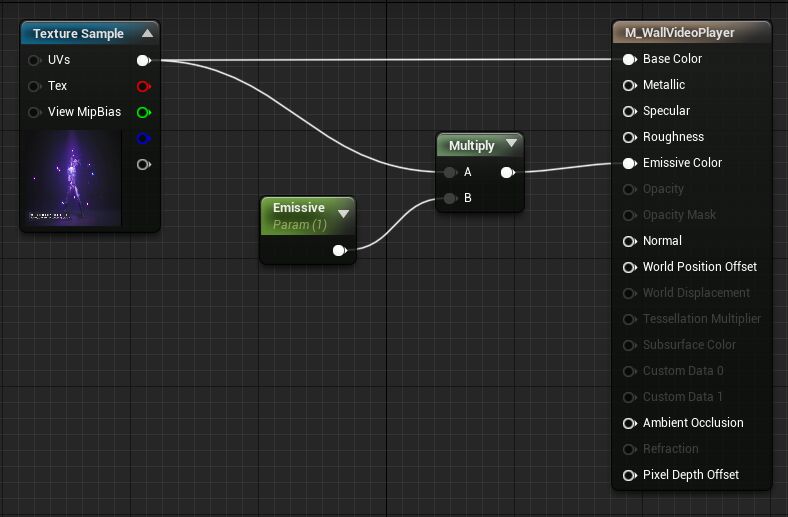
Task: Select the Texture Sample node title
Action: click(x=78, y=34)
